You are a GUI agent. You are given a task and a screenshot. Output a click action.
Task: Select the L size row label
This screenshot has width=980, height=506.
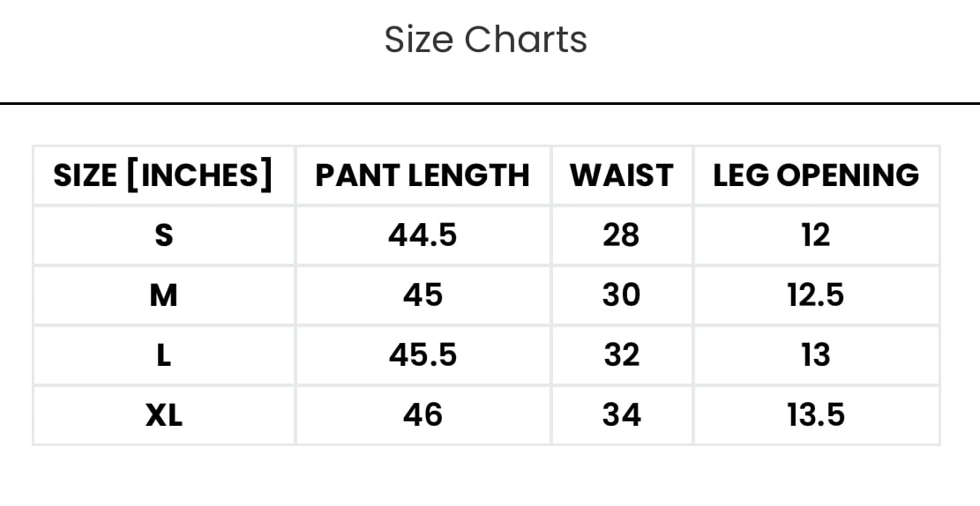pyautogui.click(x=163, y=355)
